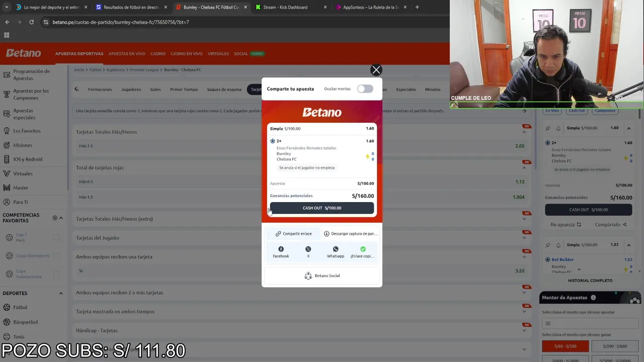Expand Ambos equipos reciben 2 o más tarjetas
Screen dimensions: 644x362
click(x=524, y=293)
